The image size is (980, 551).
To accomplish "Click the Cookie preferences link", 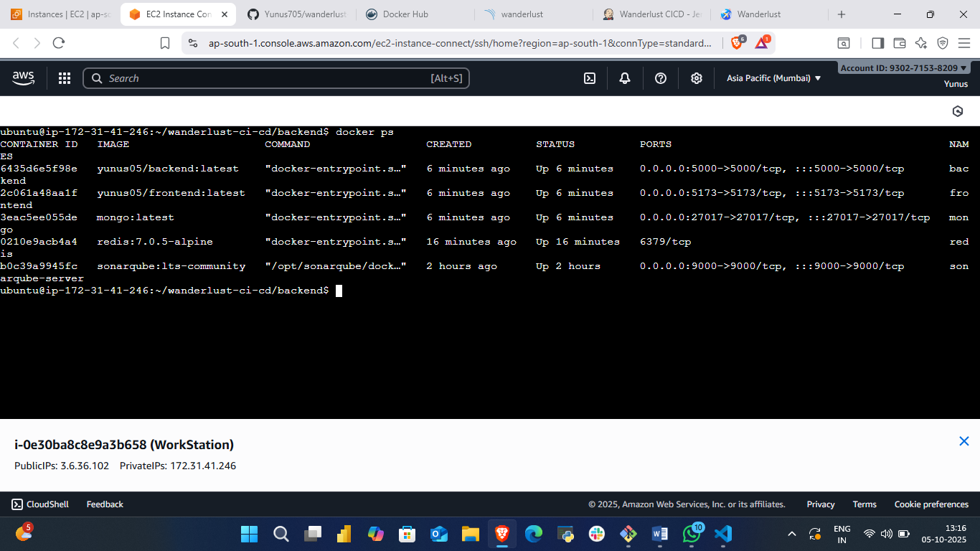I will coord(930,504).
